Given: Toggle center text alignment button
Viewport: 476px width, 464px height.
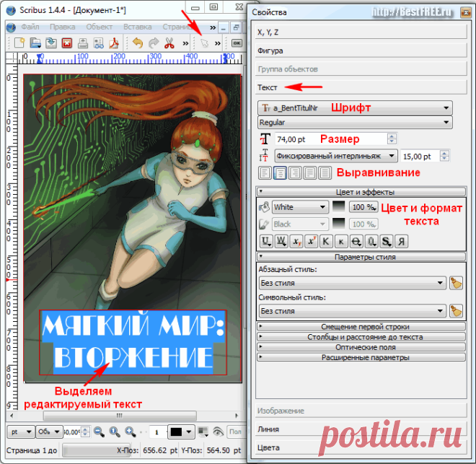Looking at the screenshot, I should point(280,173).
